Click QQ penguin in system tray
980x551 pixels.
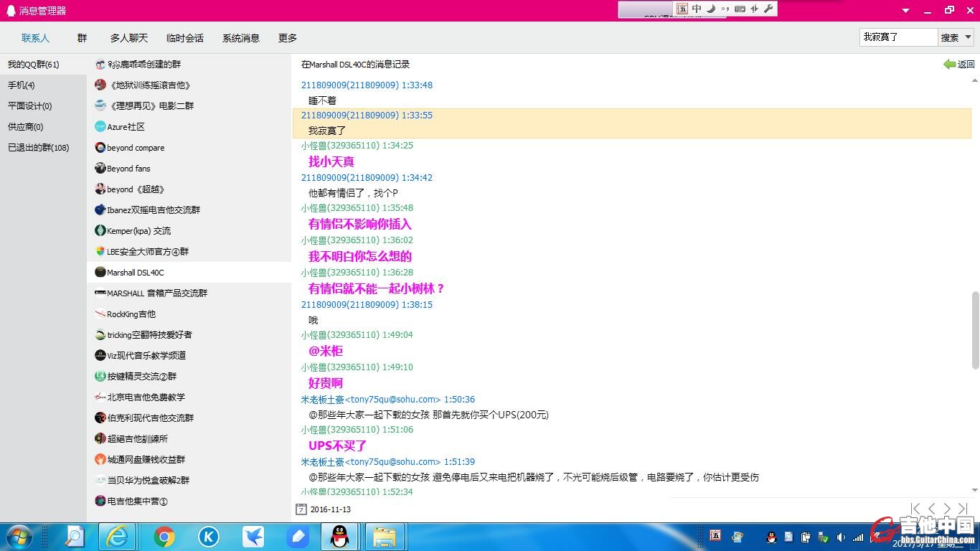[771, 537]
